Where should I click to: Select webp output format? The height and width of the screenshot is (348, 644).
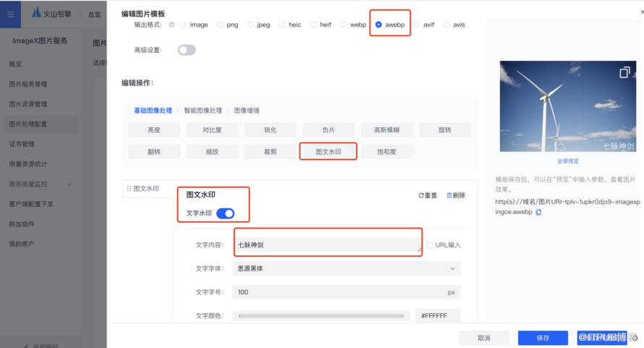[x=344, y=25]
